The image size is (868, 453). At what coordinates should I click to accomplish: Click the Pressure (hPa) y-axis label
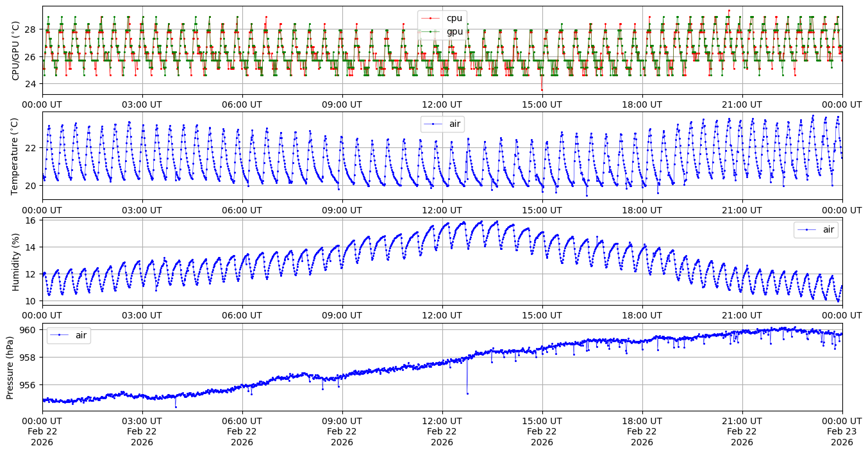[x=11, y=367]
